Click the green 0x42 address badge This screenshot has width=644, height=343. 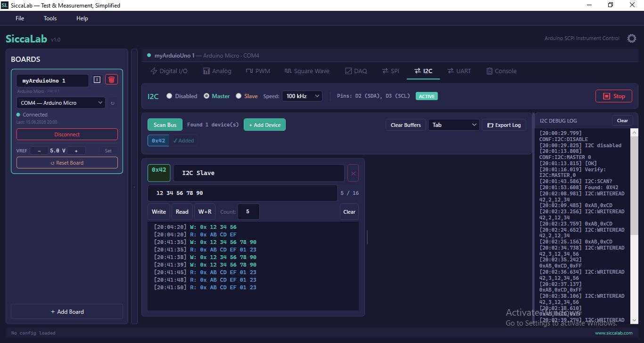[159, 173]
